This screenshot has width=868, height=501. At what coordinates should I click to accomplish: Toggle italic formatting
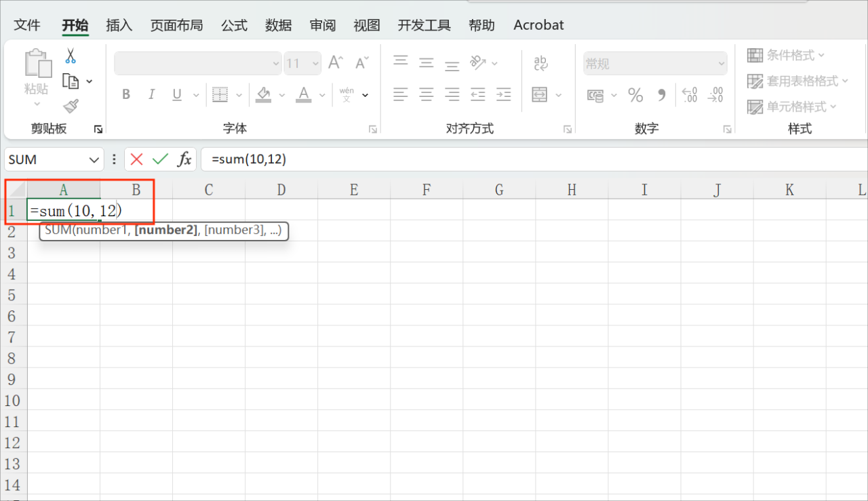151,95
